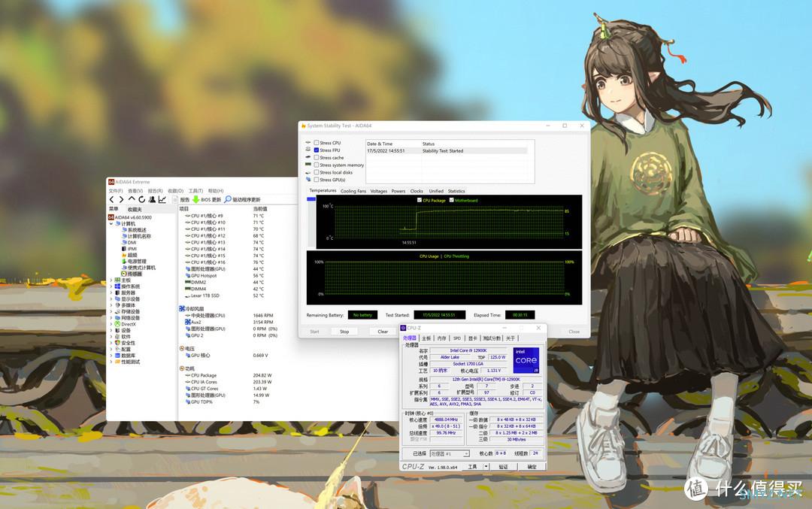
Task: Switch to the Voltages tab
Action: tap(378, 191)
